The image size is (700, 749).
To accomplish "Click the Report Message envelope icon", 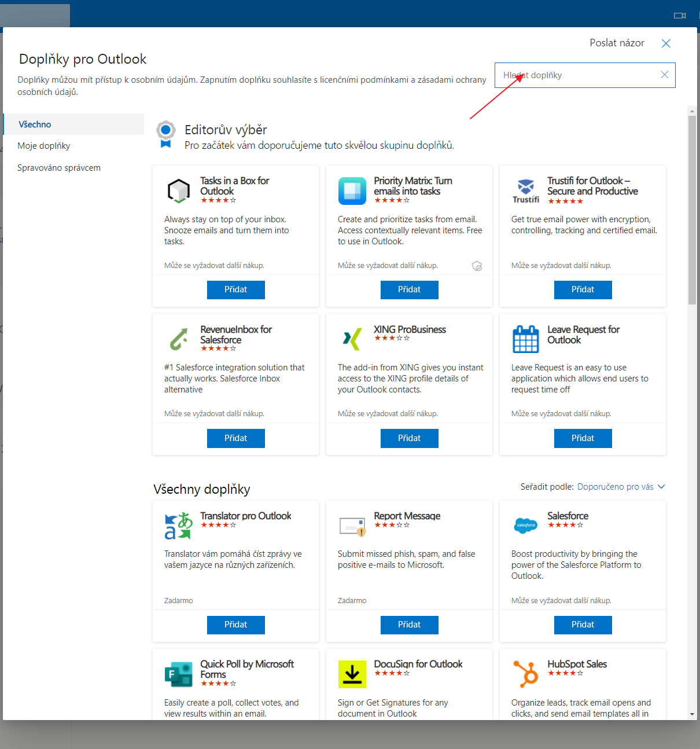I will pos(352,526).
